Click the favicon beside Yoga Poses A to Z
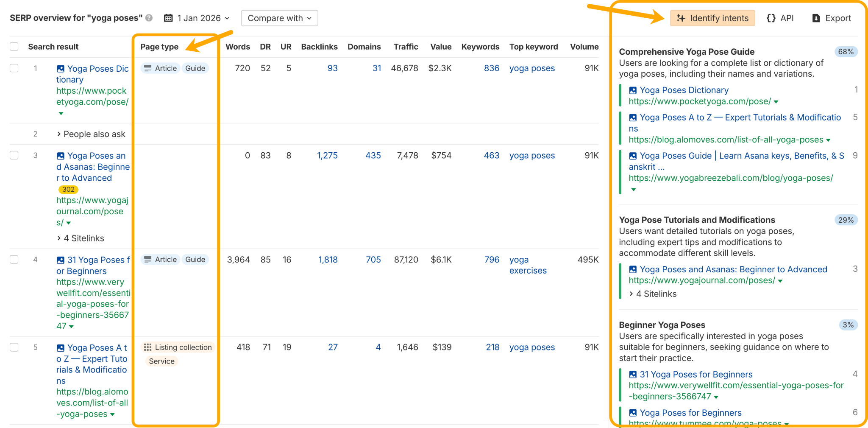Viewport: 868px width, 428px height. click(60, 347)
